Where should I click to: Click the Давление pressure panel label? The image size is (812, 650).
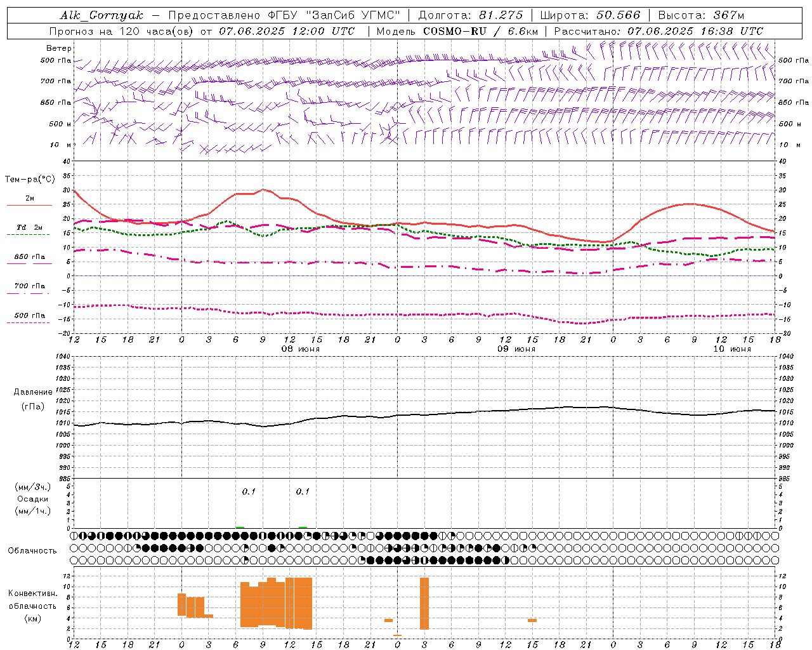[33, 392]
